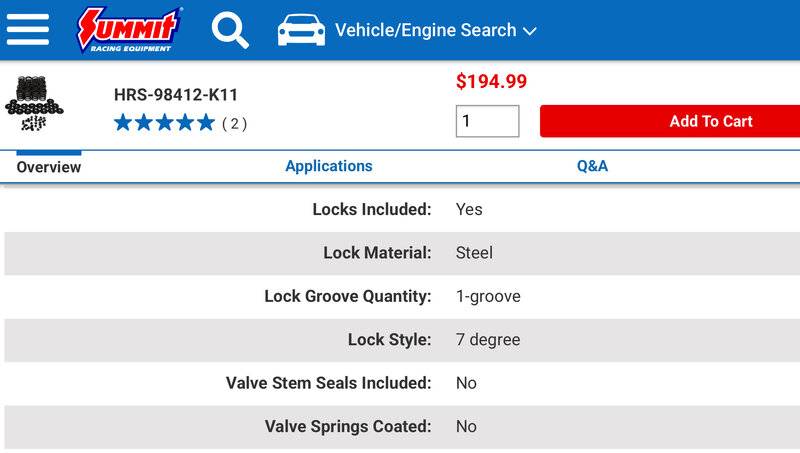Image resolution: width=800 pixels, height=453 pixels.
Task: Select the Lock Material Steel row
Action: [x=400, y=253]
